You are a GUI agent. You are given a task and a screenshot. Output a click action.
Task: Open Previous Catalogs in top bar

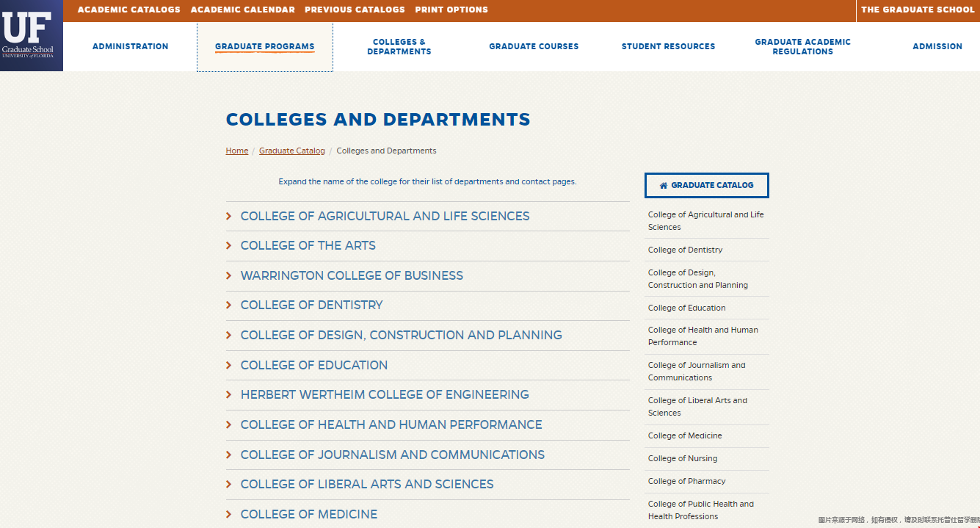click(x=355, y=10)
